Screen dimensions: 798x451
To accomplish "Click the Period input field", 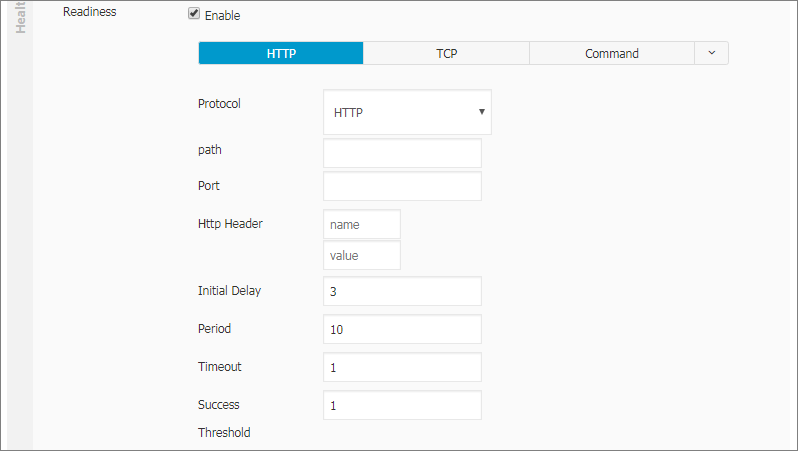I will [x=402, y=329].
